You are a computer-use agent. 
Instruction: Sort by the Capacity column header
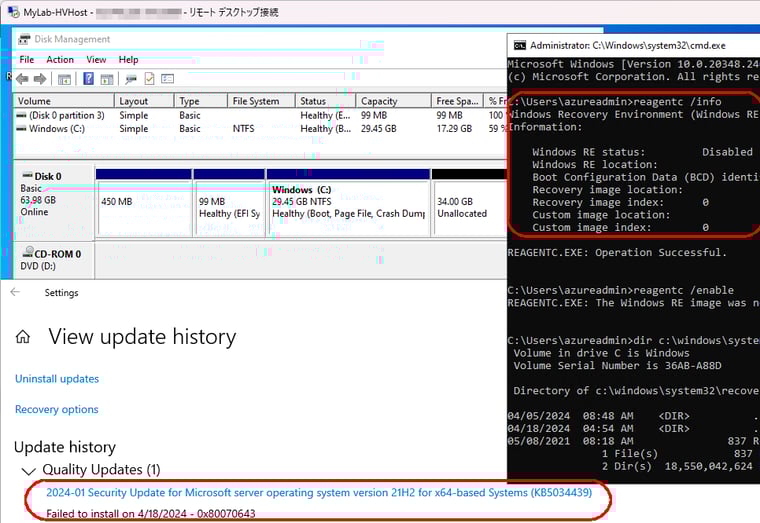(394, 101)
